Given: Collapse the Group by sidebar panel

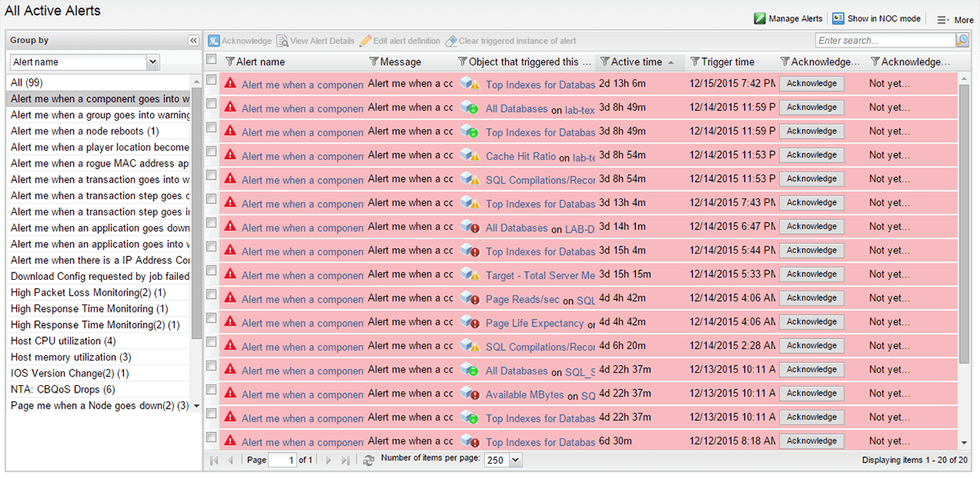Looking at the screenshot, I should (194, 41).
